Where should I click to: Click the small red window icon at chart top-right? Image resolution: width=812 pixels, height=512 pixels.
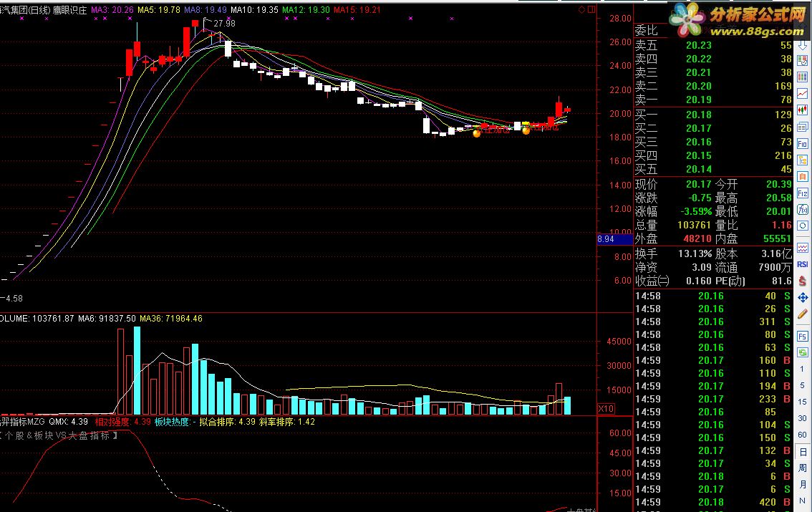click(x=591, y=9)
